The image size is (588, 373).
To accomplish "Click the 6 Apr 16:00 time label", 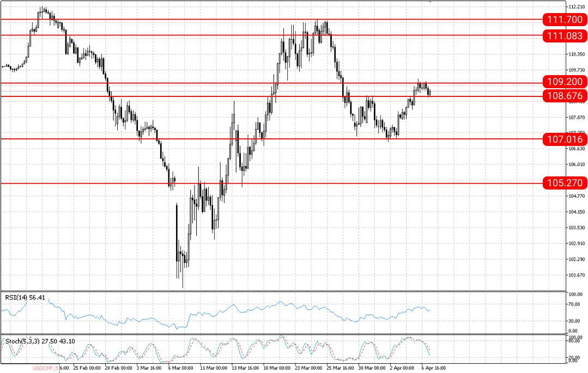I will click(x=434, y=368).
